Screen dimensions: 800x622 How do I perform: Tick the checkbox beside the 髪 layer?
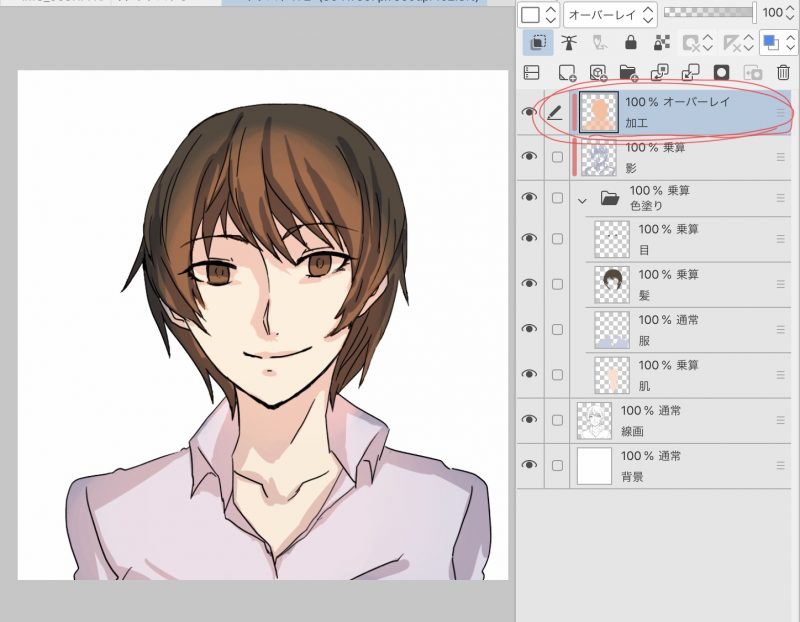coord(557,284)
